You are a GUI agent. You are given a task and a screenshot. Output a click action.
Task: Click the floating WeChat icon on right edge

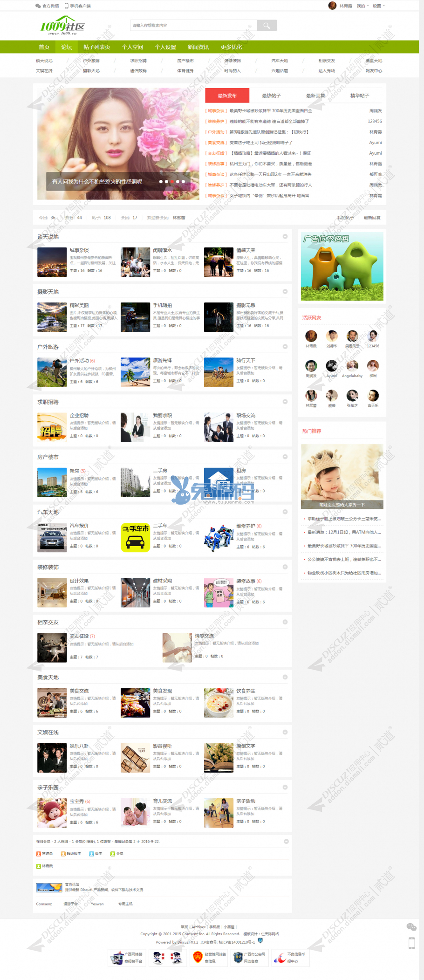point(411,927)
